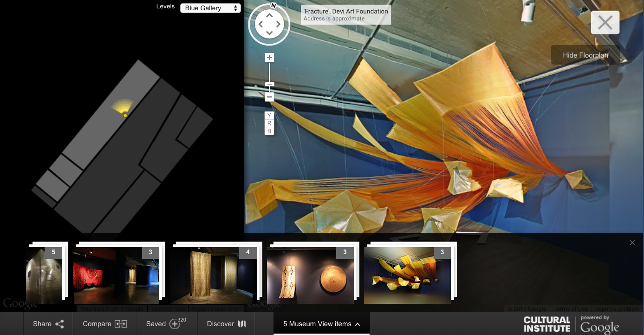Image resolution: width=644 pixels, height=335 pixels.
Task: Open the red textile gallery thumbnail
Action: 117,275
